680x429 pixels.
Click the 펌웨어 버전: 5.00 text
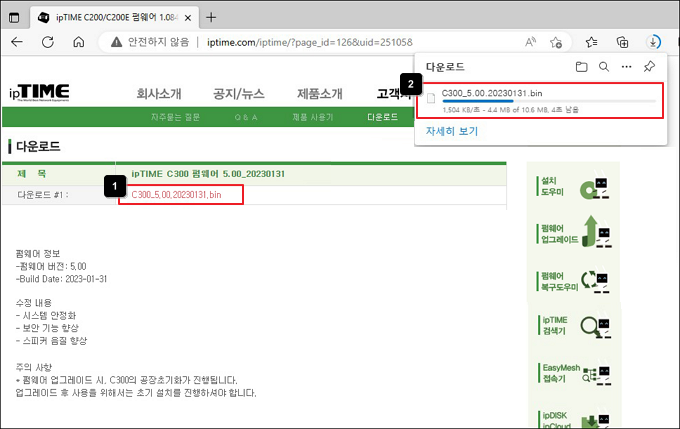click(51, 266)
